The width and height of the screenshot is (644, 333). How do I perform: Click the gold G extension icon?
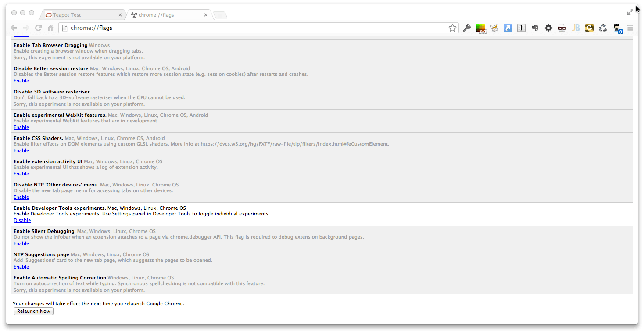pos(589,28)
